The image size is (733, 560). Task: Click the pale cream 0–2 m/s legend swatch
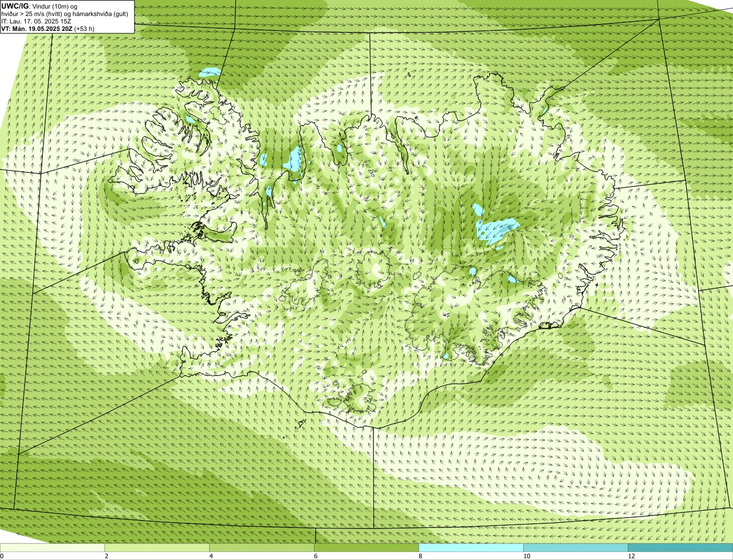click(53, 547)
